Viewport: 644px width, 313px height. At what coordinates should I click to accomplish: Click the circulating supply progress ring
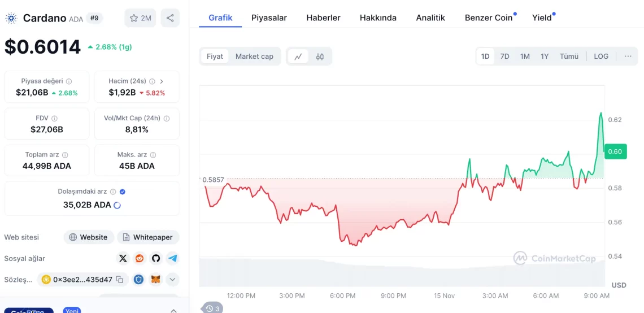pos(117,205)
